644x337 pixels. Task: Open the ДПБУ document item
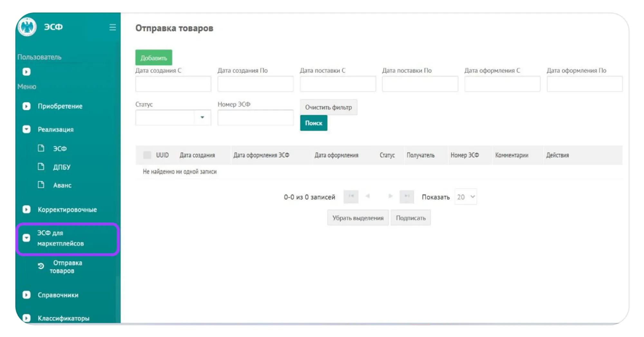pyautogui.click(x=61, y=167)
